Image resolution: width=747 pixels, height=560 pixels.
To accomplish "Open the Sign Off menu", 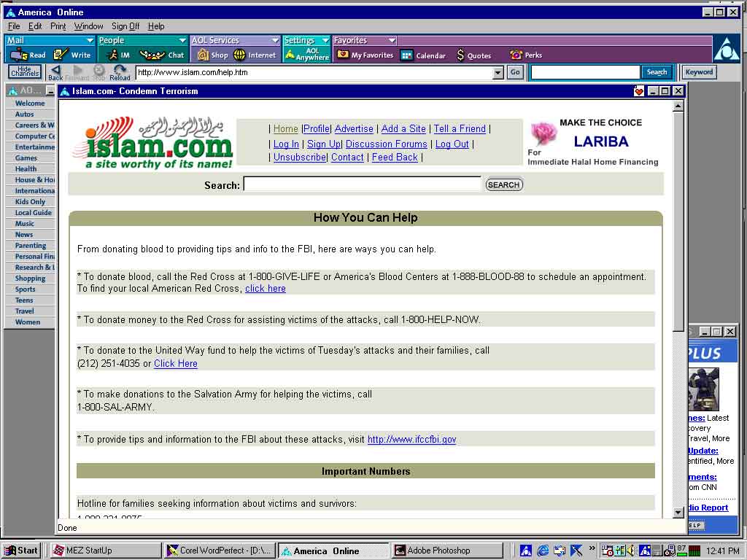I will click(125, 26).
